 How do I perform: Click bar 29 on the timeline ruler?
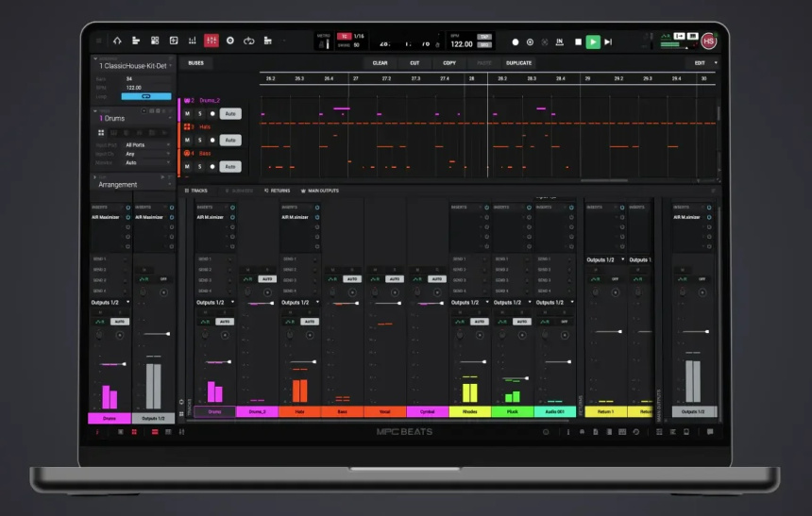click(587, 78)
